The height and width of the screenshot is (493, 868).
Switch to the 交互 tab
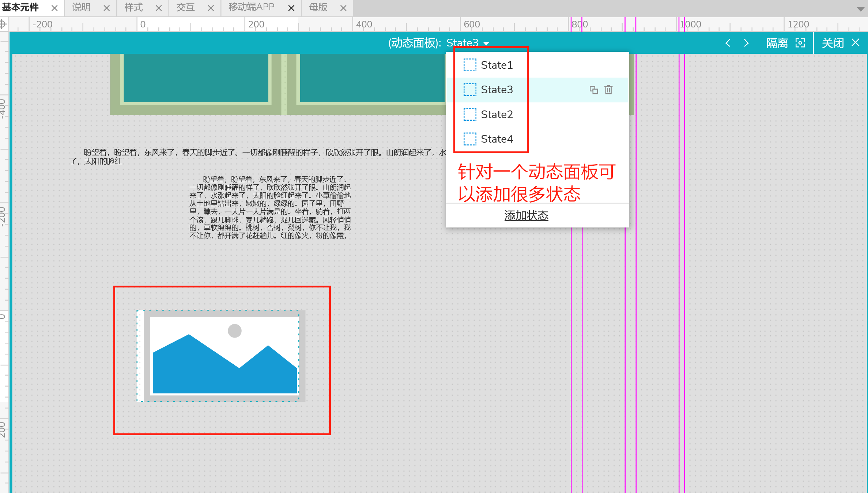click(185, 7)
